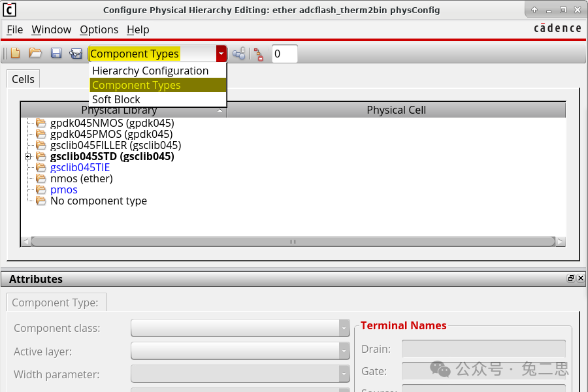Click folder icon beside pmos

(x=41, y=189)
